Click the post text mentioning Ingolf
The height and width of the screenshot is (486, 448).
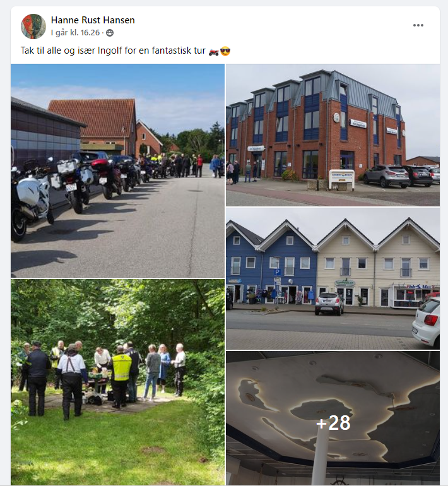[113, 50]
